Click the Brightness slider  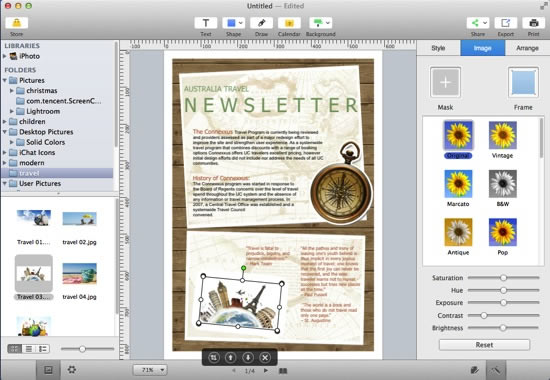coord(503,328)
